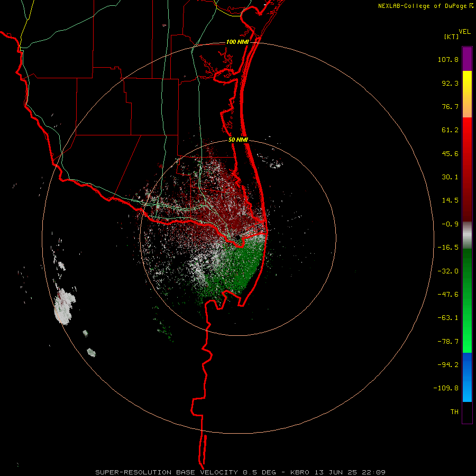Image resolution: width=476 pixels, height=476 pixels.
Task: Click the 14.5 velocity scale value
Action: pyautogui.click(x=450, y=200)
